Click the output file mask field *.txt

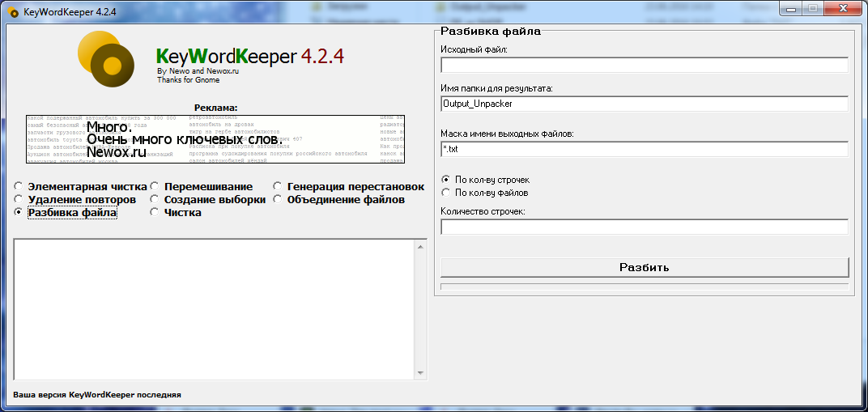point(644,149)
